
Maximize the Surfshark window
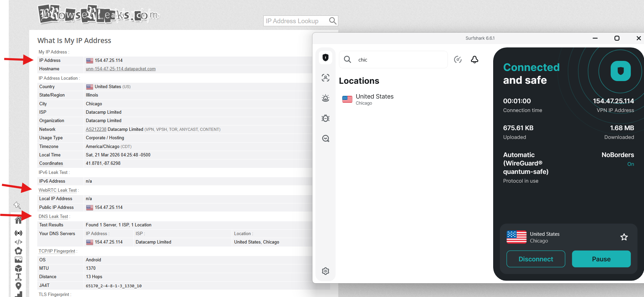coord(617,38)
